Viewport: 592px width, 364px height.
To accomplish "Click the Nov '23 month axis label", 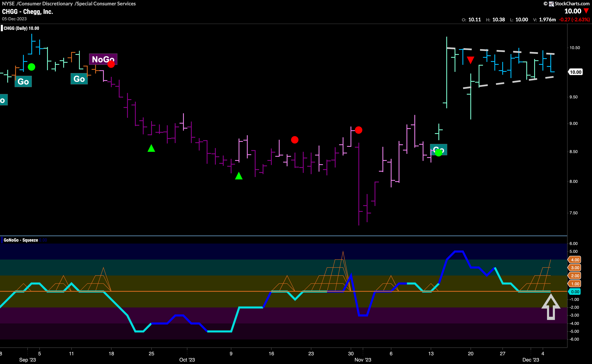I will coord(363,360).
